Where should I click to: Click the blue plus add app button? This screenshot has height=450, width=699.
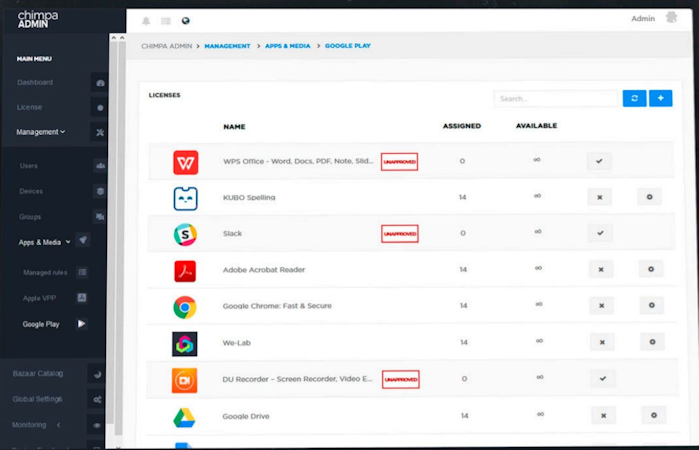(661, 98)
